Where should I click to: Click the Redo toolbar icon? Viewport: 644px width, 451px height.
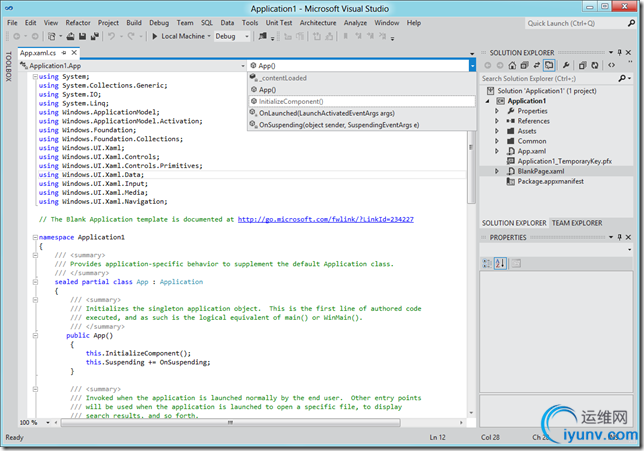pos(131,37)
